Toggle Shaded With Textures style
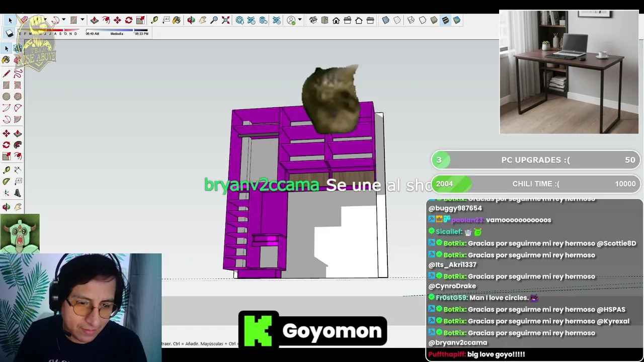 tap(445, 20)
